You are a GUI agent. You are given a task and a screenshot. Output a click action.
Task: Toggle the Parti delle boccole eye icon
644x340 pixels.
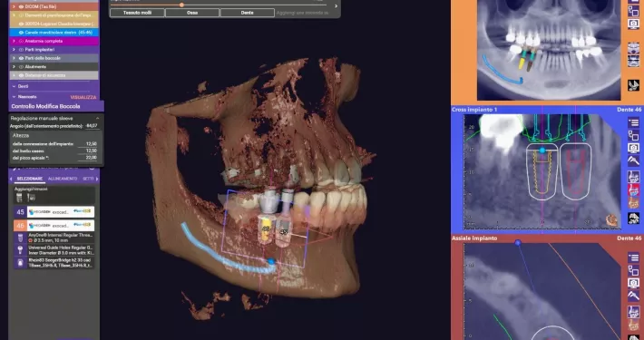(21, 58)
